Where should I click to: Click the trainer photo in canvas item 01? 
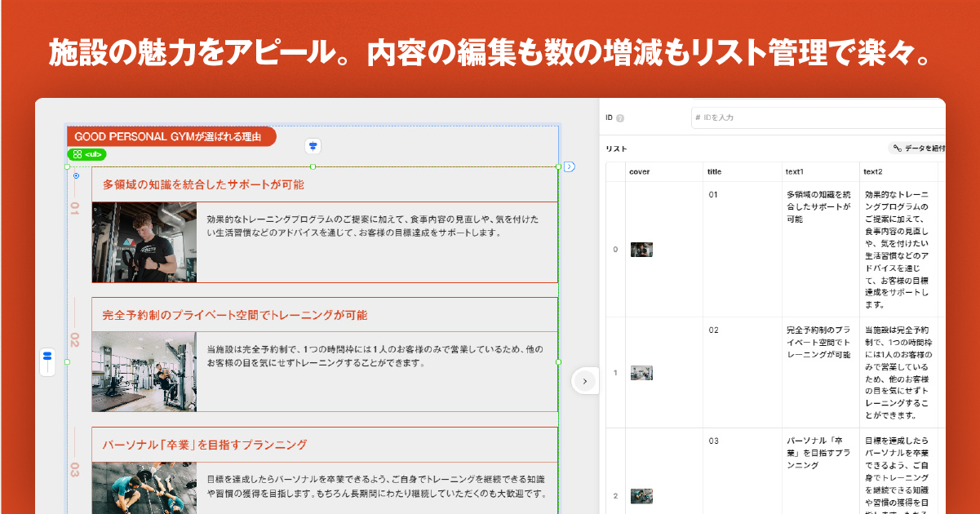[x=144, y=242]
